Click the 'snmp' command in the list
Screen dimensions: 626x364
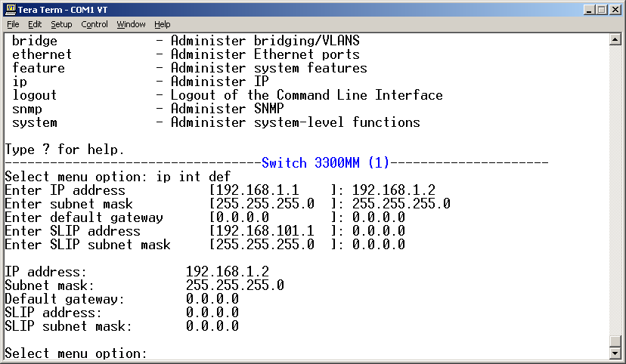(x=27, y=109)
